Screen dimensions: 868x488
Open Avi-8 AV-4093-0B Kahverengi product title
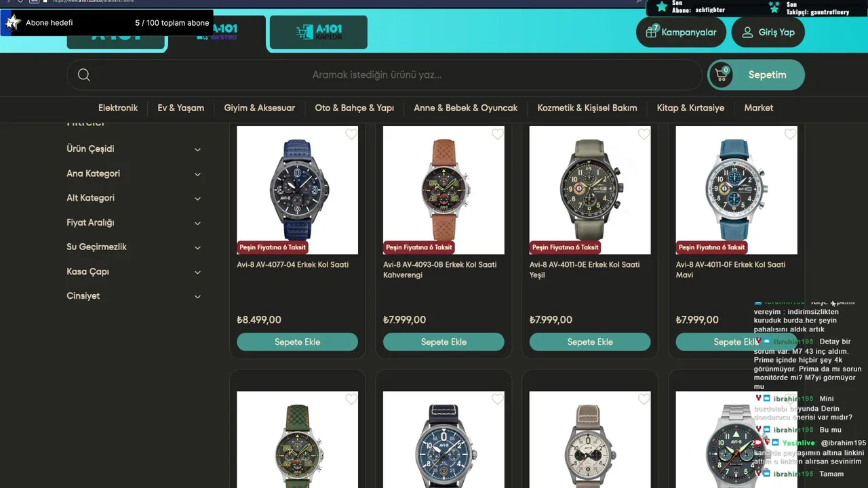pos(440,270)
